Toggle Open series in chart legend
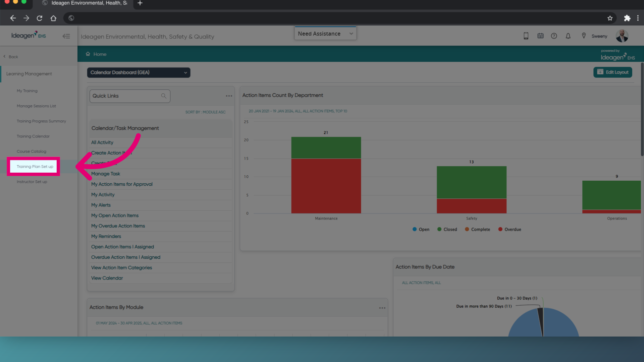Image resolution: width=644 pixels, height=362 pixels. 421,229
